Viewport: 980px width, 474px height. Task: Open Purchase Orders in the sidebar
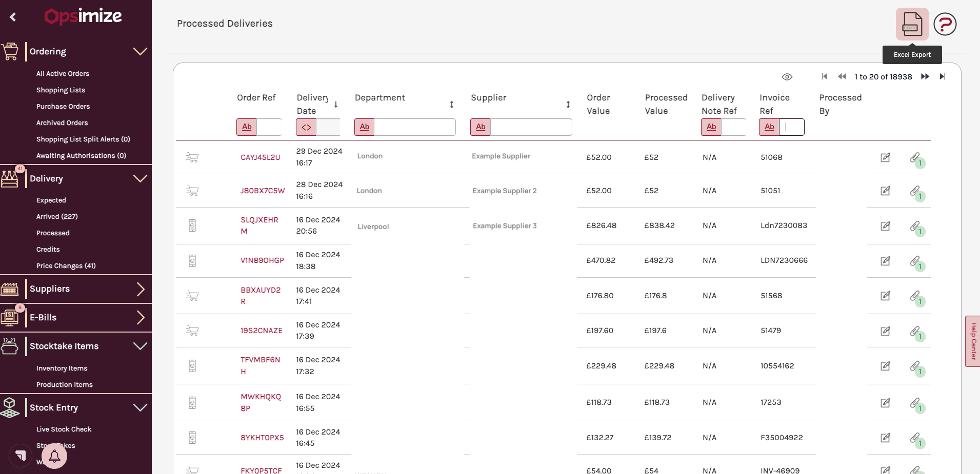(x=63, y=107)
